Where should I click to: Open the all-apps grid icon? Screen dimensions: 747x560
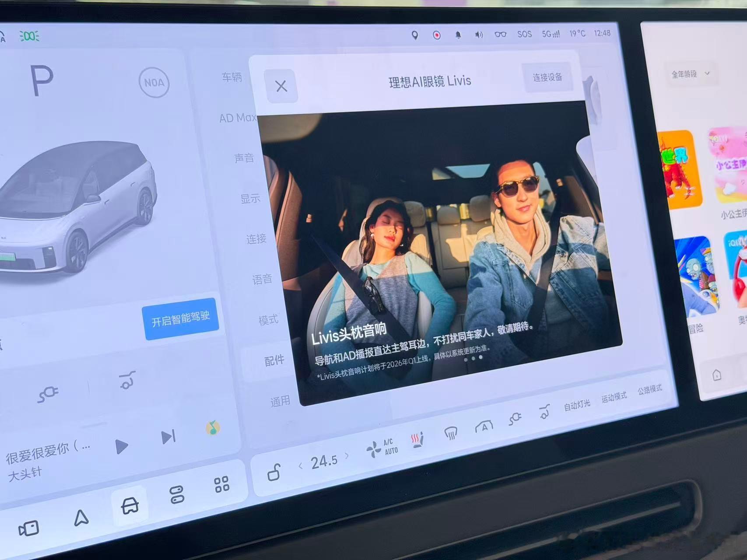221,484
